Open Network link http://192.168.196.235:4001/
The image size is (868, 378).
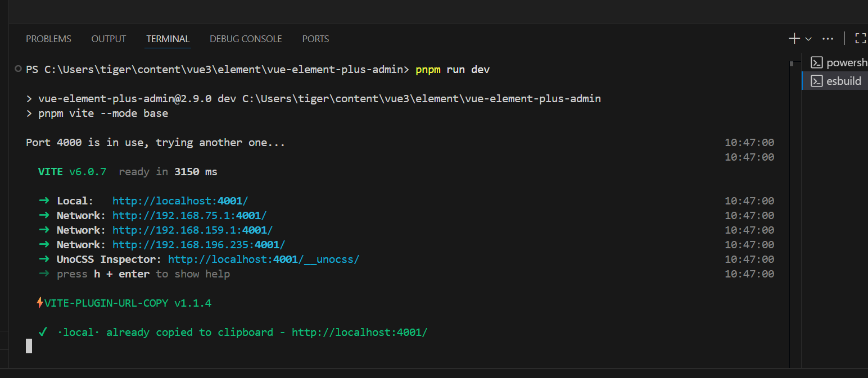[x=198, y=244]
